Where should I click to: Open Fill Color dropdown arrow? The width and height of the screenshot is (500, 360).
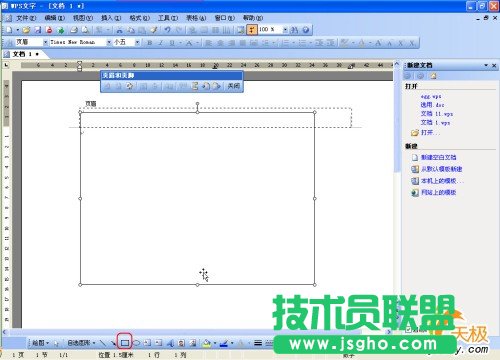pos(215,343)
